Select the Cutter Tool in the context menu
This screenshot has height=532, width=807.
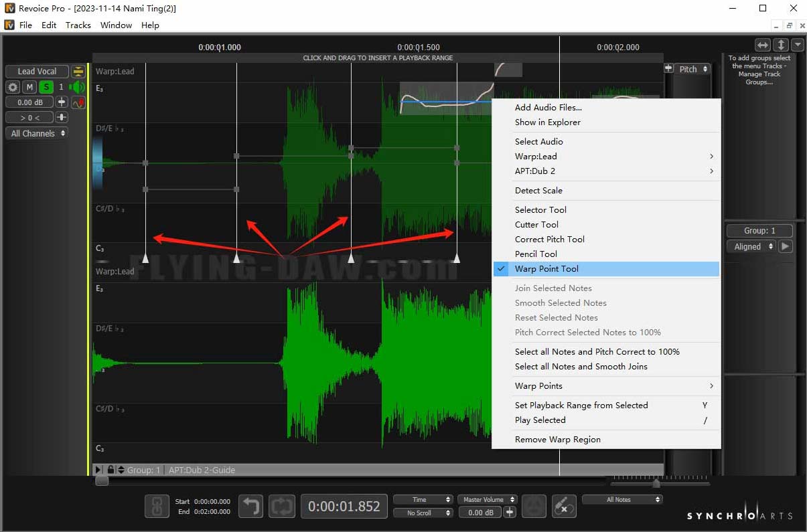click(x=606, y=225)
